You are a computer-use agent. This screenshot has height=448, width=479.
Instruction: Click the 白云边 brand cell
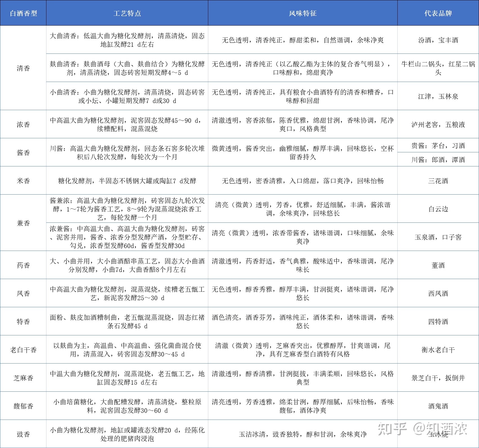pos(438,209)
